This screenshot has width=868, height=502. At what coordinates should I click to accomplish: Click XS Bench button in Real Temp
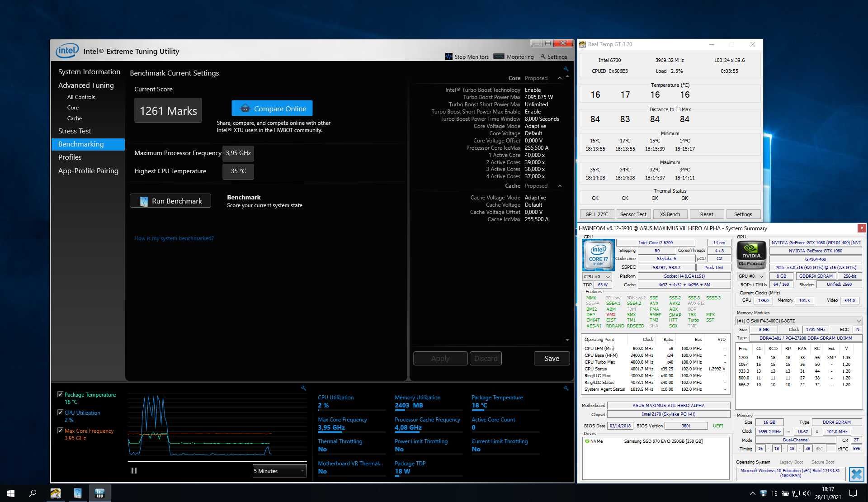coord(670,214)
